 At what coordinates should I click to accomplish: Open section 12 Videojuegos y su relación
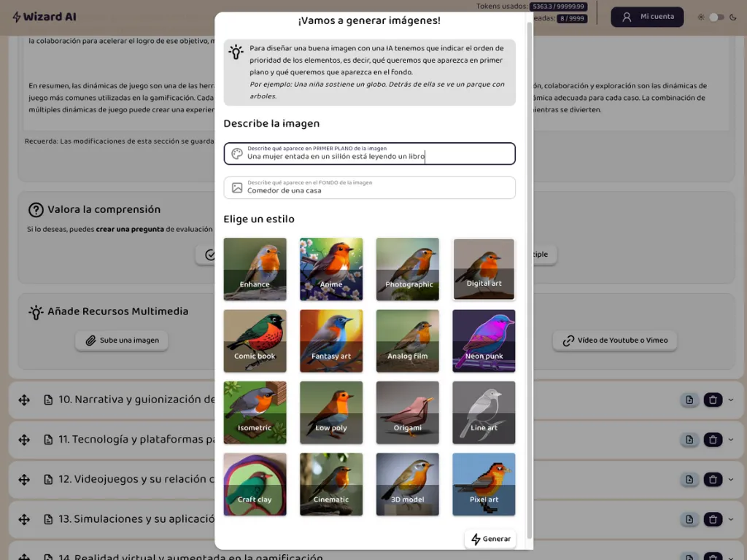(136, 479)
